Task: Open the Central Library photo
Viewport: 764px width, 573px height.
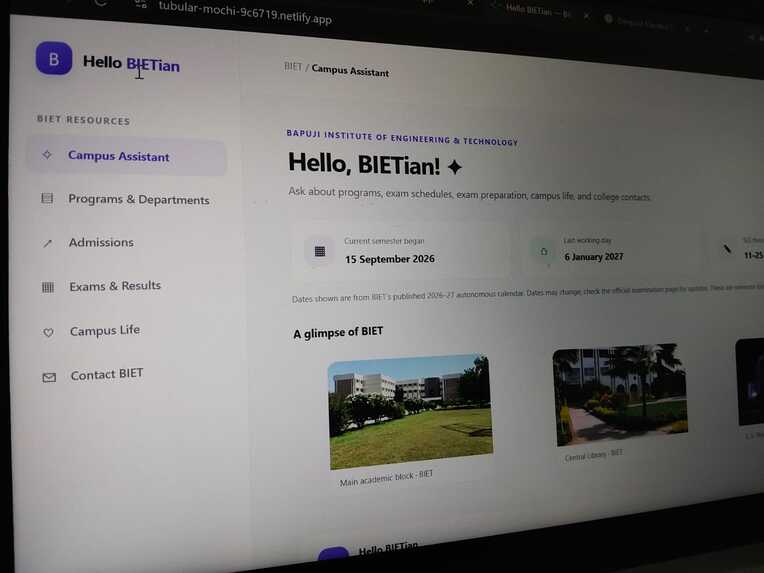Action: tap(621, 394)
